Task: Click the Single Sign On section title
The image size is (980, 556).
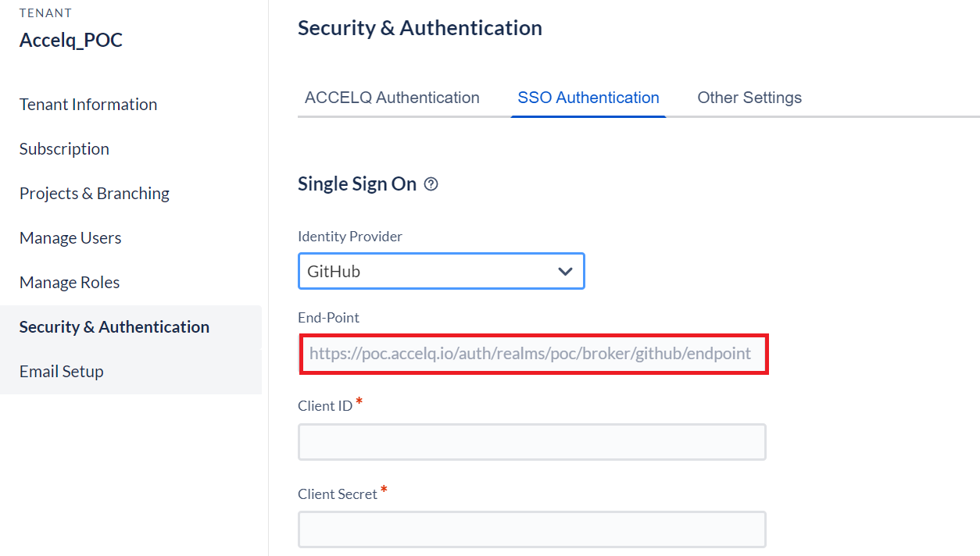Action: pos(357,184)
